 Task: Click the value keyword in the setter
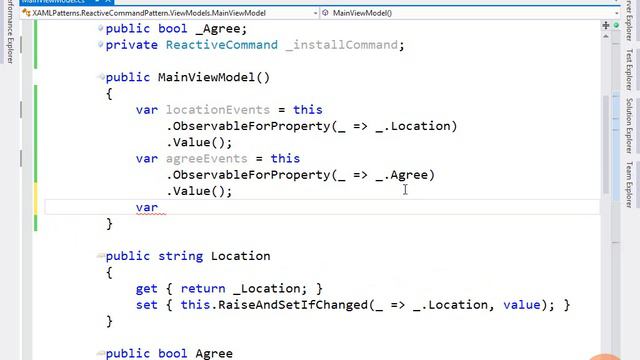click(x=522, y=305)
